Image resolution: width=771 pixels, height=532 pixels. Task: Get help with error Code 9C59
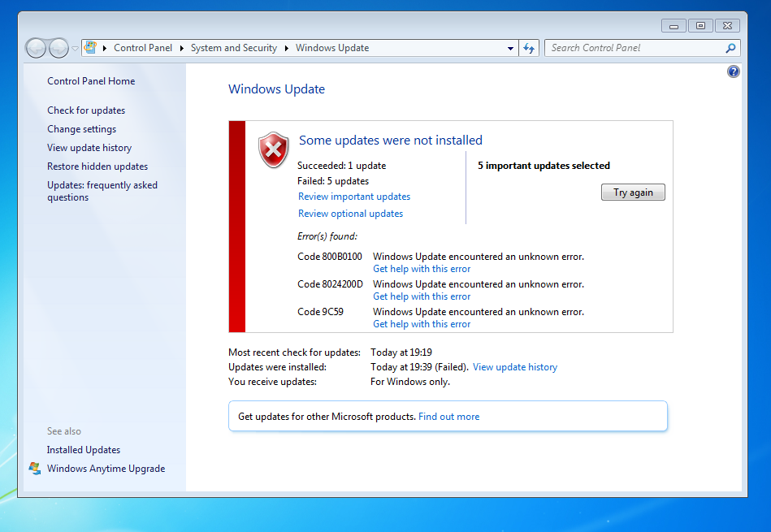[422, 324]
